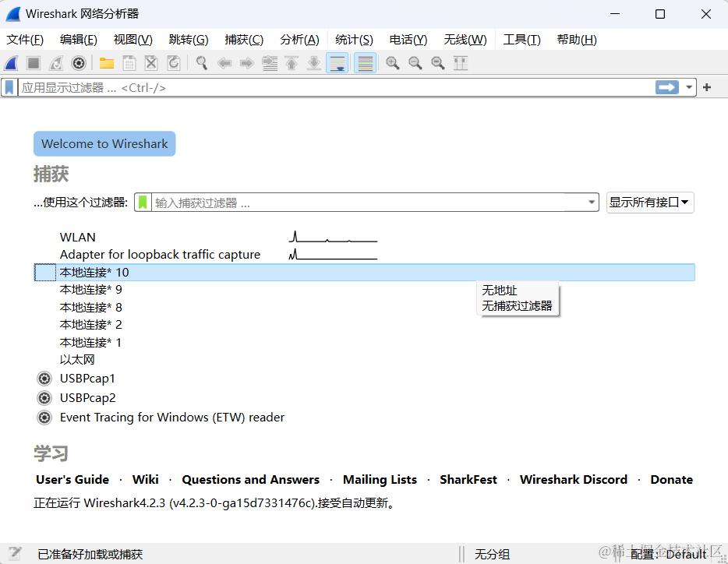Click the zoom out text icon
The height and width of the screenshot is (564, 728).
415,63
